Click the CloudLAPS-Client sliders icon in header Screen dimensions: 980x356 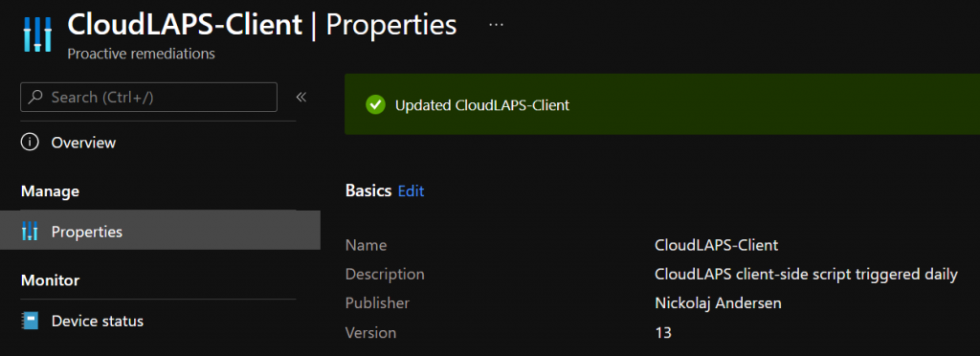[x=36, y=34]
